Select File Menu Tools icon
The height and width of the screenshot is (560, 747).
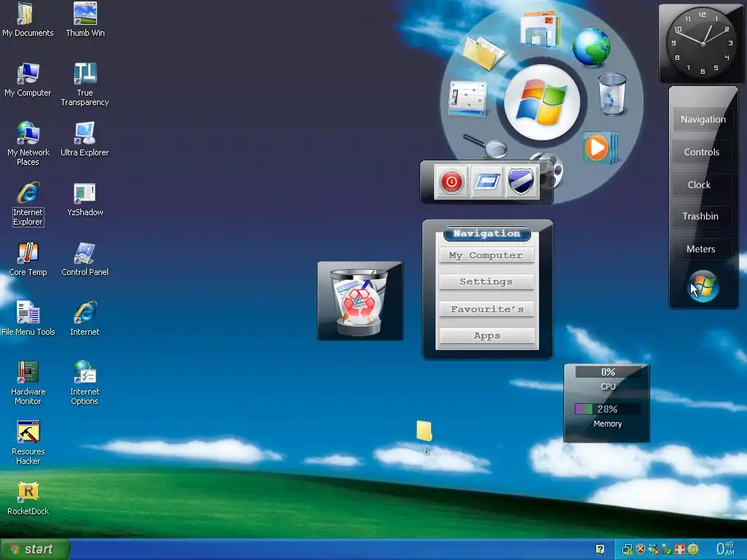click(x=28, y=319)
